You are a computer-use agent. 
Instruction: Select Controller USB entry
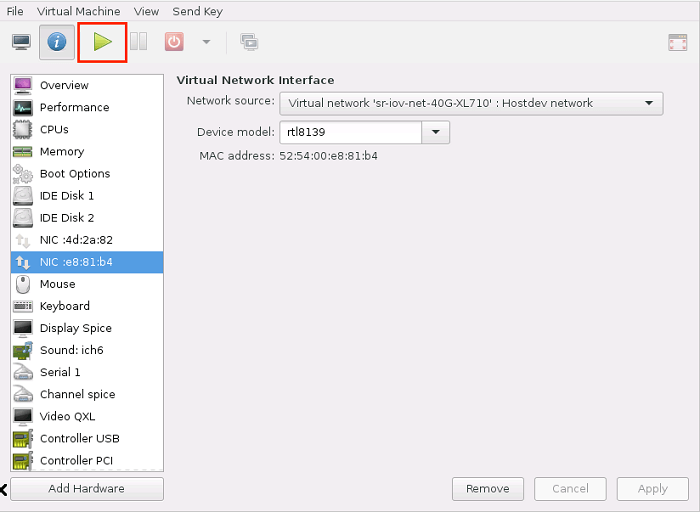tap(87, 439)
